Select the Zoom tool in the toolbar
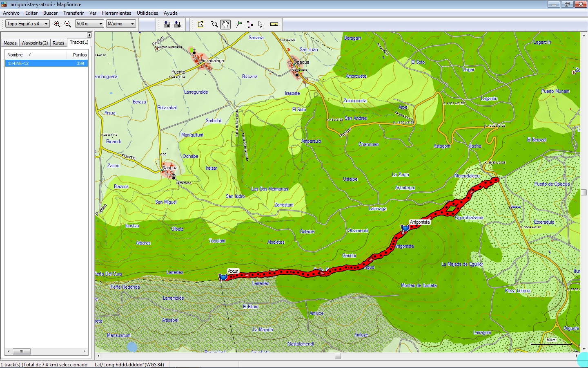Image resolution: width=588 pixels, height=368 pixels. point(214,24)
